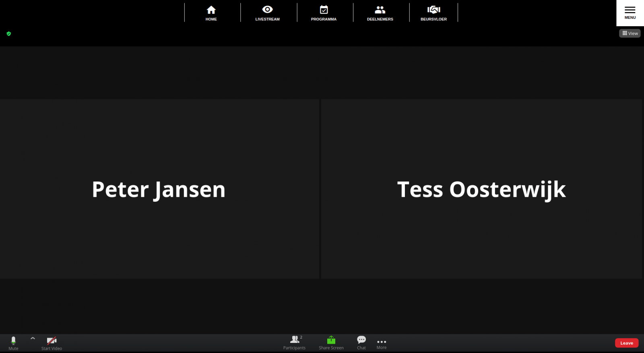Click the green security shield icon

point(9,34)
